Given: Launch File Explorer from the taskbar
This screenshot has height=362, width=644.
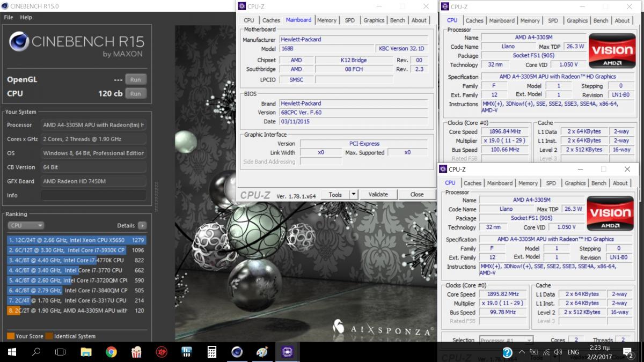Looking at the screenshot, I should (86, 352).
